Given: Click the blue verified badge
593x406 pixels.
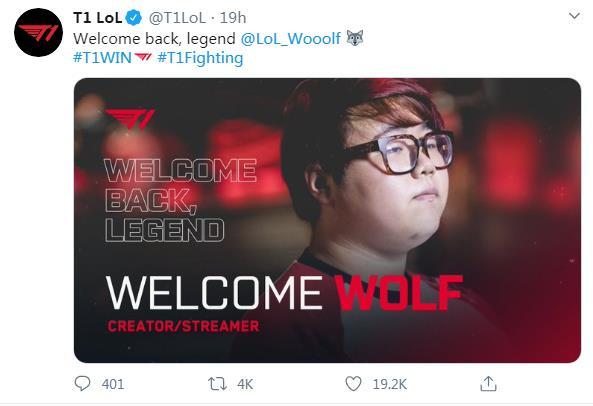Looking at the screenshot, I should (x=134, y=18).
